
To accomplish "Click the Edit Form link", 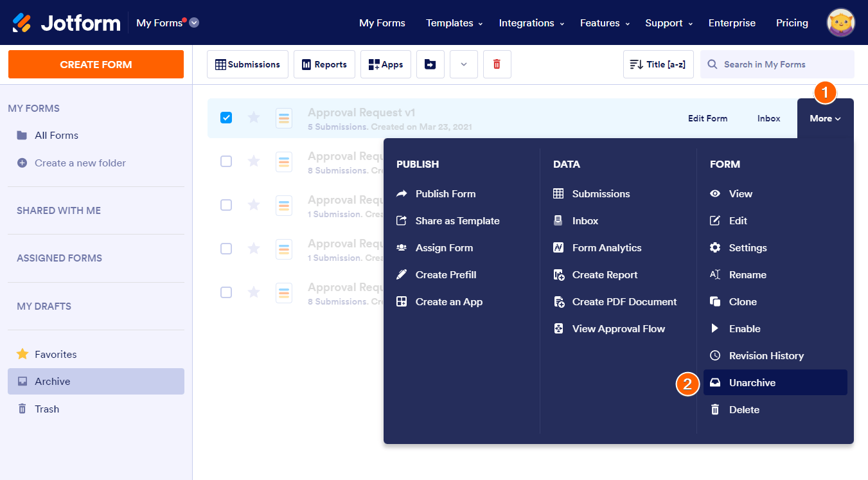I will (707, 118).
